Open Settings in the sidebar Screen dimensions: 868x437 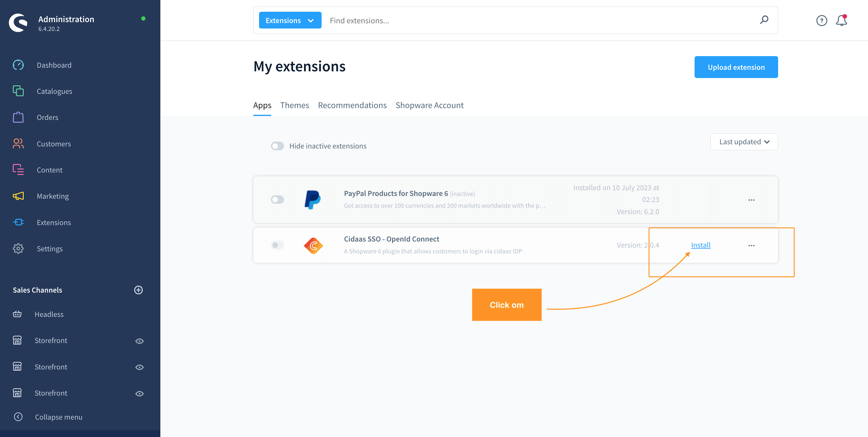pyautogui.click(x=50, y=249)
